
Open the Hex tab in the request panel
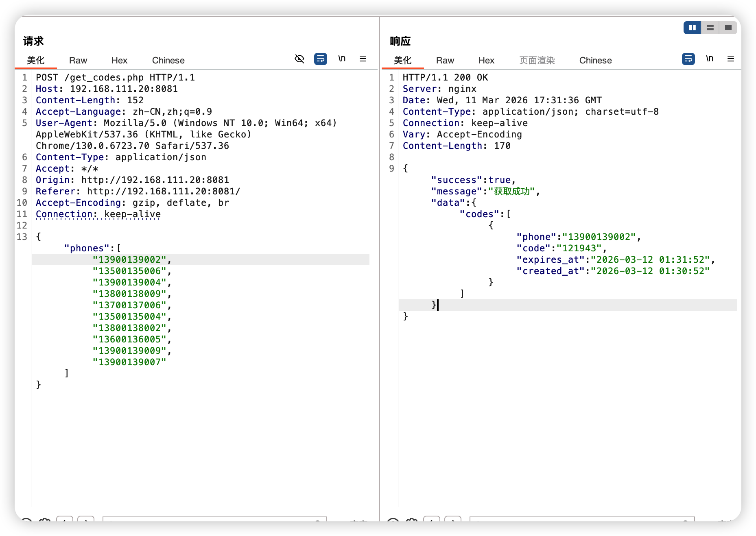click(119, 61)
